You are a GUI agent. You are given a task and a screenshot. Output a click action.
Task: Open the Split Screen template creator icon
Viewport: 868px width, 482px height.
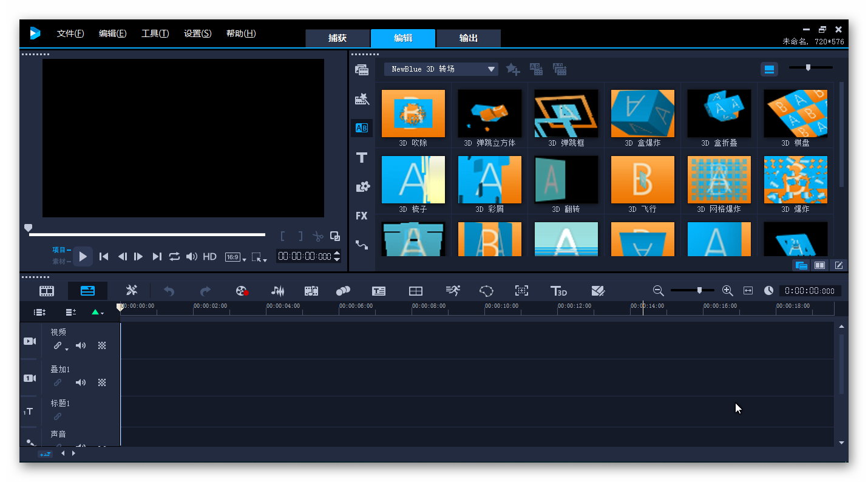pos(416,291)
